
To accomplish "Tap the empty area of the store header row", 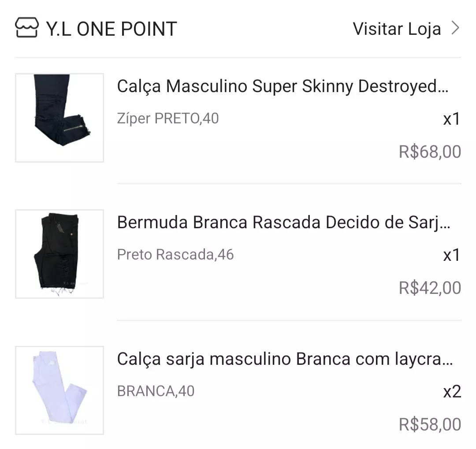I will [x=264, y=29].
